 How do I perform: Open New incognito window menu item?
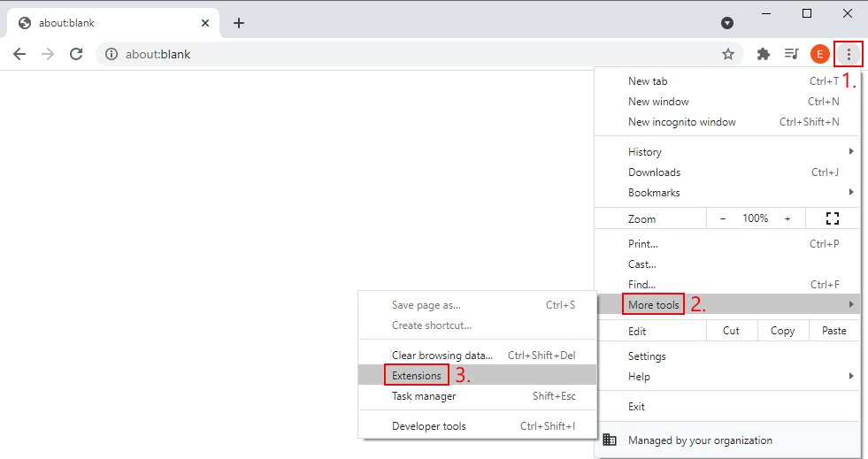(x=682, y=122)
